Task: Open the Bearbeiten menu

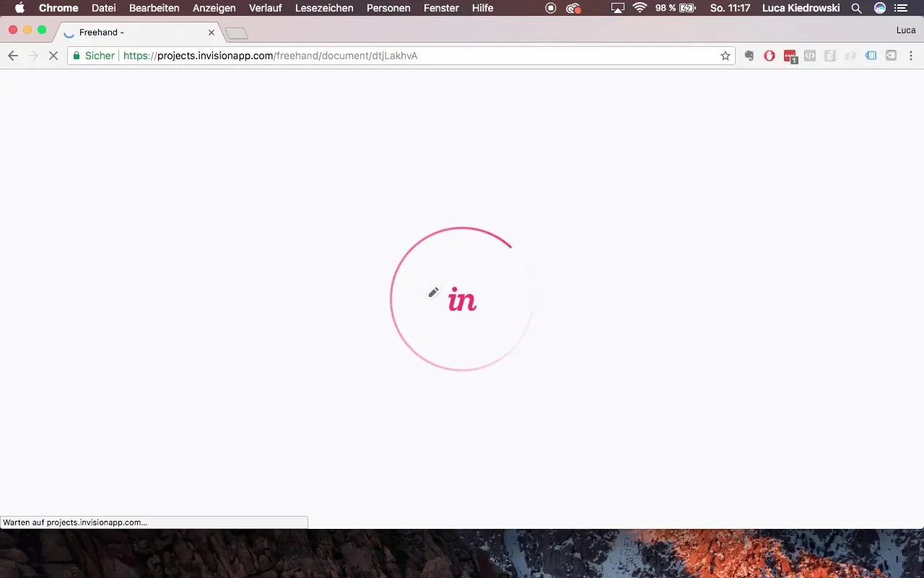Action: (x=154, y=8)
